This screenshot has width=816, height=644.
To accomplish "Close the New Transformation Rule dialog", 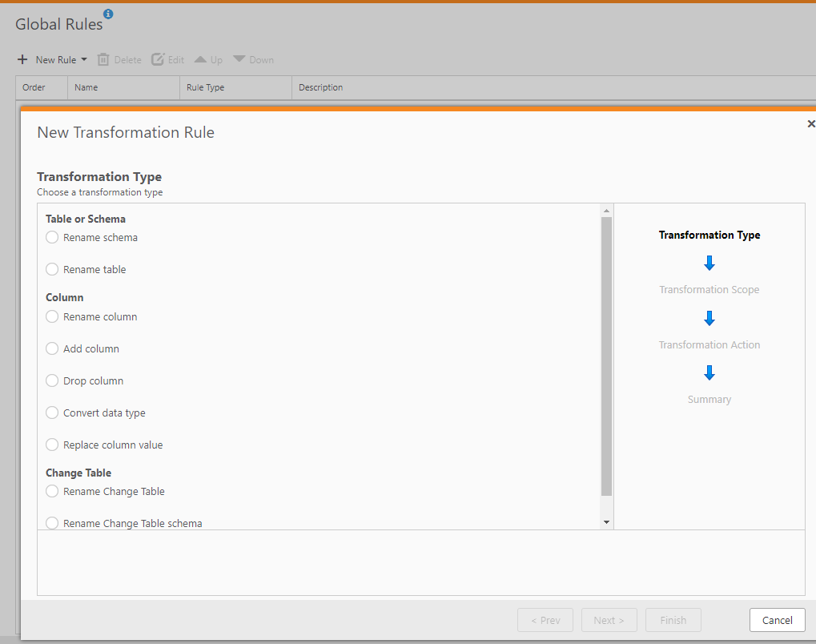I will tap(810, 124).
